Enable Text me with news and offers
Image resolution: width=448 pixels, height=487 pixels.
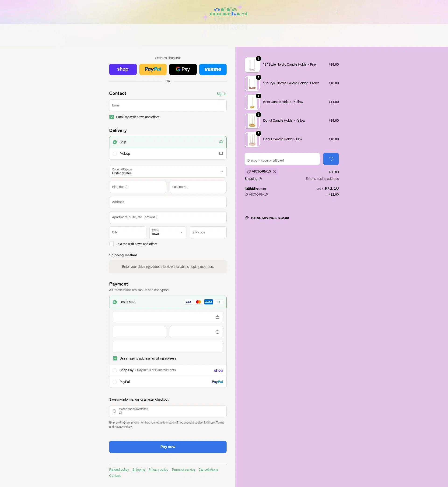pyautogui.click(x=111, y=244)
